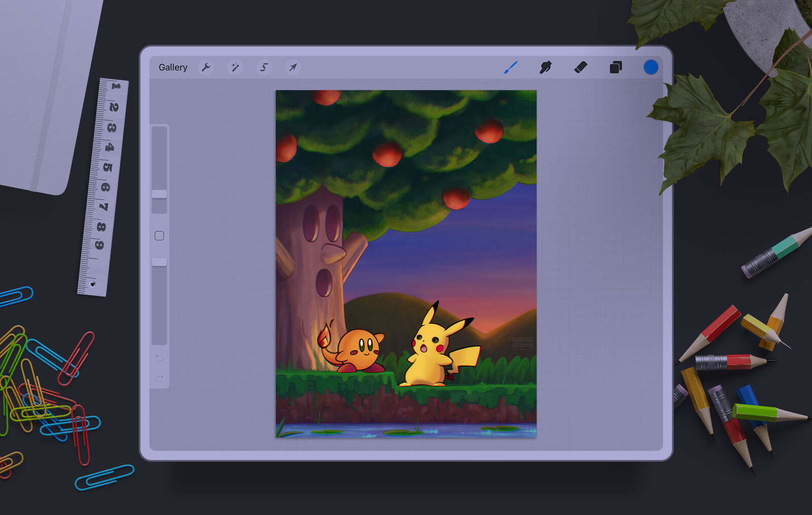Select the Smudge finger tool
Image resolution: width=812 pixels, height=515 pixels.
pos(546,67)
